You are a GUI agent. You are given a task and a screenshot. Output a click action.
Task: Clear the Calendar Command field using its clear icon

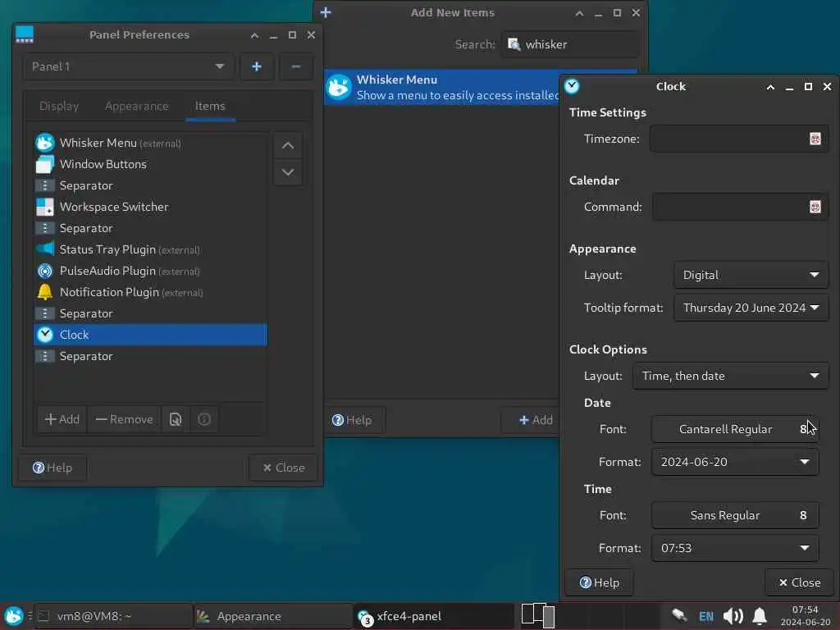pyautogui.click(x=815, y=207)
